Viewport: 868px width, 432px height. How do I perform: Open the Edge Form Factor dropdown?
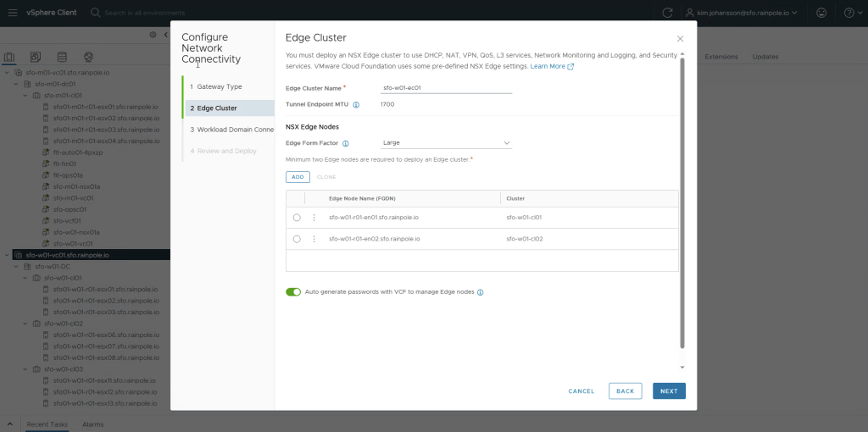click(x=447, y=143)
